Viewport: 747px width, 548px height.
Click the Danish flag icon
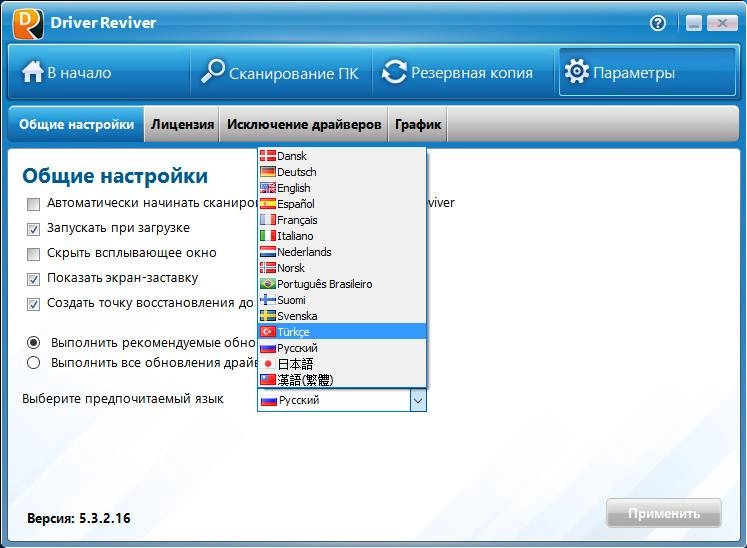click(268, 156)
